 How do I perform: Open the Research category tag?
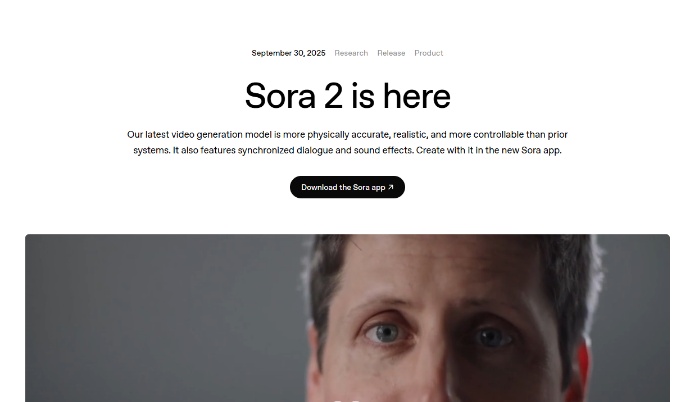pos(351,53)
